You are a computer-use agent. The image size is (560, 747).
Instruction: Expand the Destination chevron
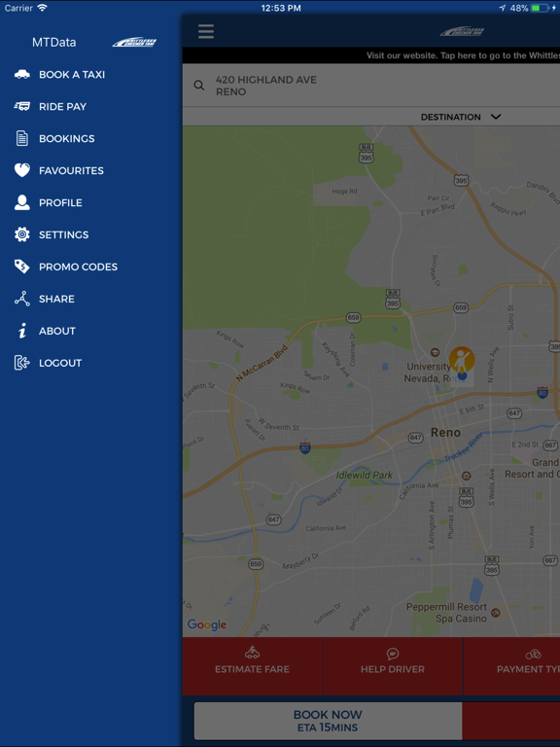[496, 117]
